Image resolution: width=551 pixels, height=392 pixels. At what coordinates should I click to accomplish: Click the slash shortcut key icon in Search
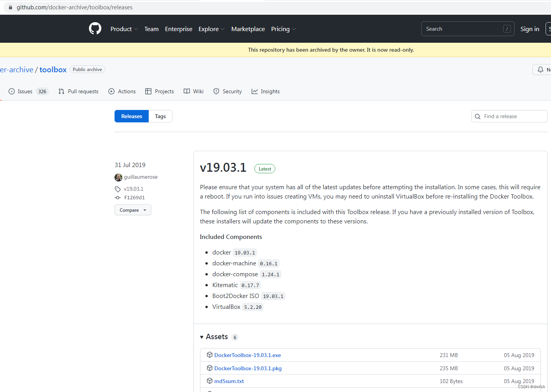(x=507, y=29)
